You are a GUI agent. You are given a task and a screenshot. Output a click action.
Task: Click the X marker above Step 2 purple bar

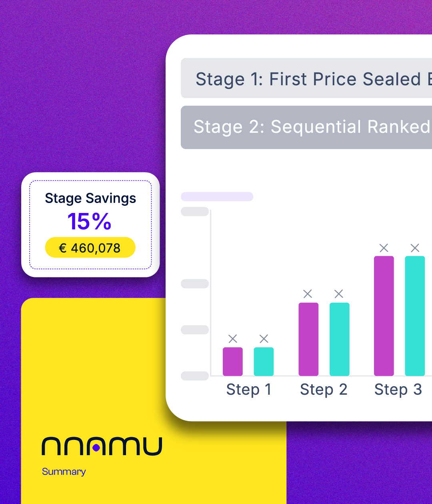(x=308, y=294)
